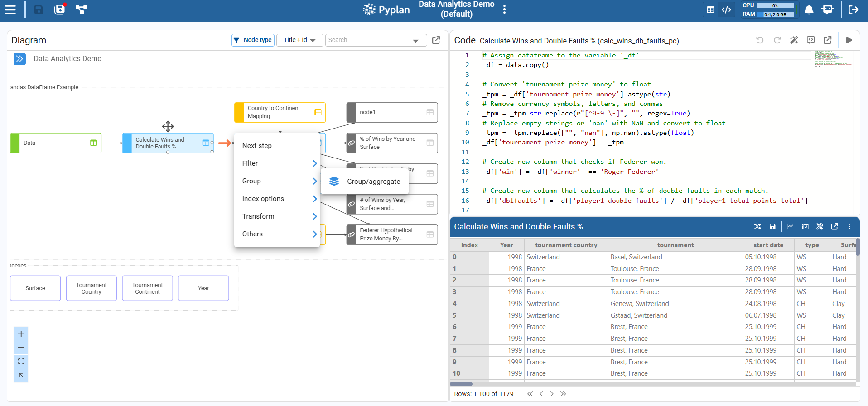Viewport: 868px width, 406px height.
Task: Click the logout icon in top bar
Action: [x=854, y=10]
